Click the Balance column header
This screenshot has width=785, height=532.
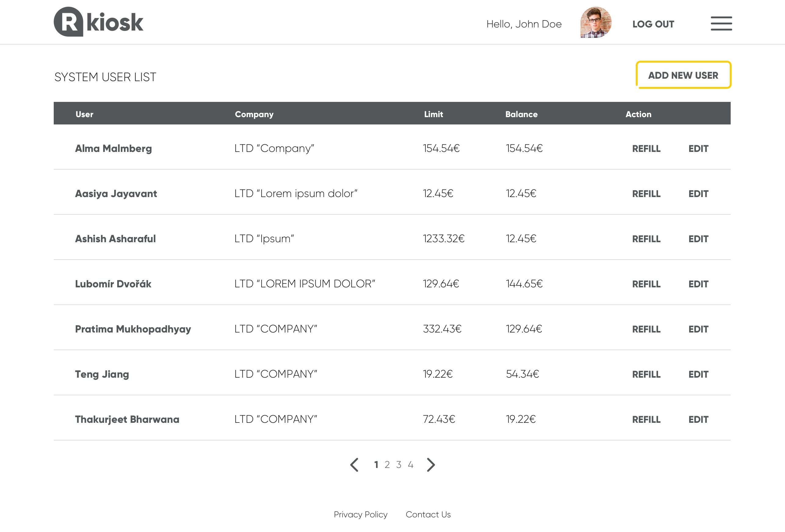pos(521,114)
